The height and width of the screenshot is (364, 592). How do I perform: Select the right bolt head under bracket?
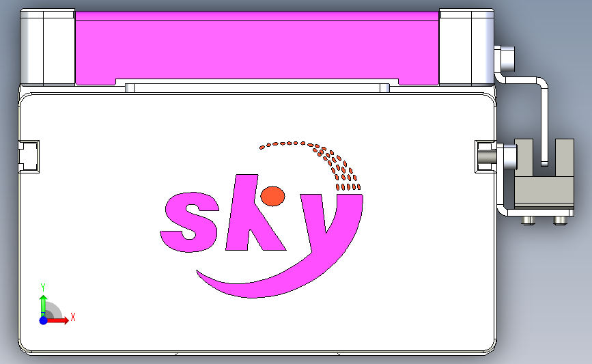[560, 221]
